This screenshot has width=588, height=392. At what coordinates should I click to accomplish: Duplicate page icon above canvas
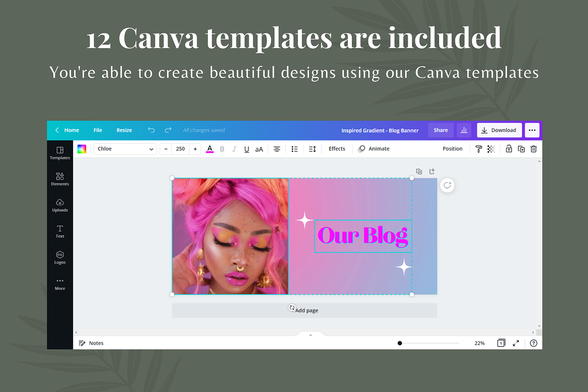(x=419, y=171)
